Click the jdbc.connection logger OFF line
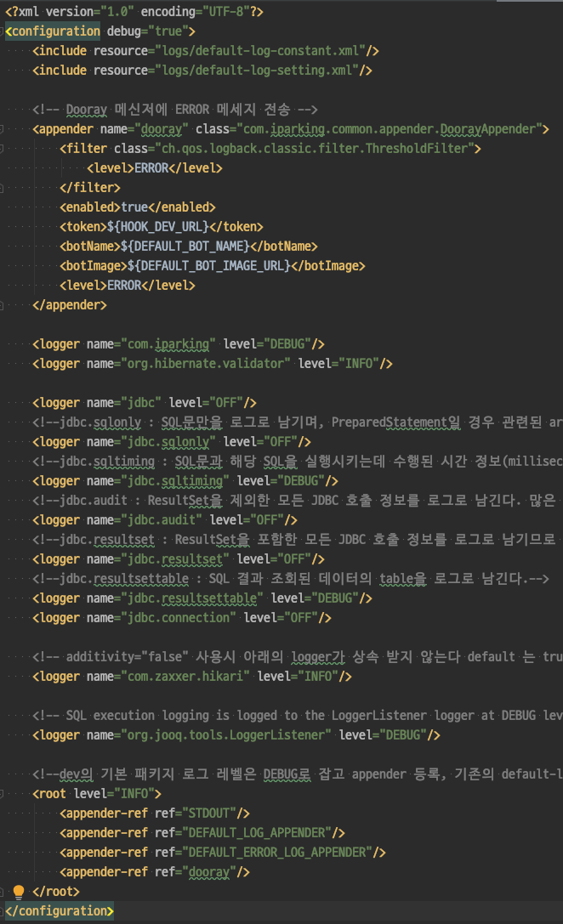Image resolution: width=563 pixels, height=924 pixels. [182, 618]
